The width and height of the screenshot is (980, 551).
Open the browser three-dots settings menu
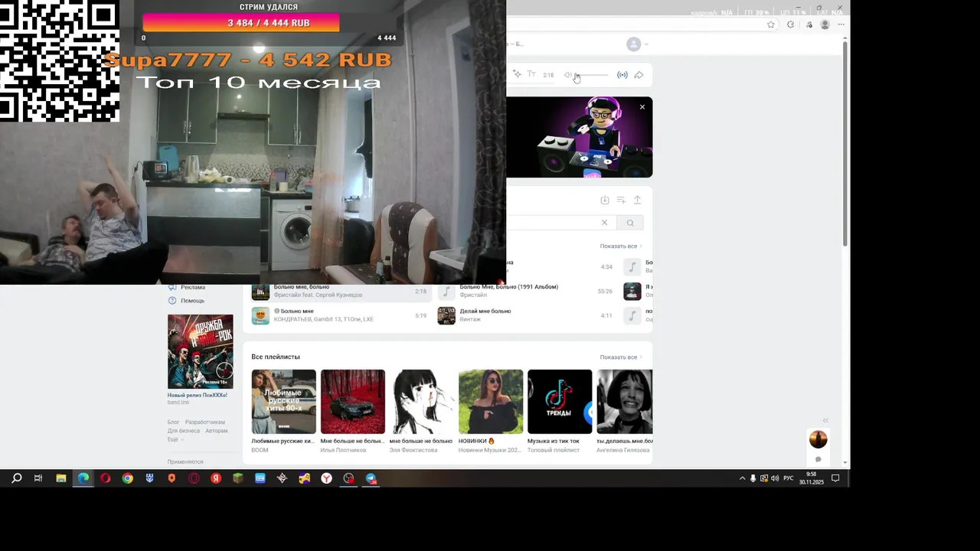point(841,24)
